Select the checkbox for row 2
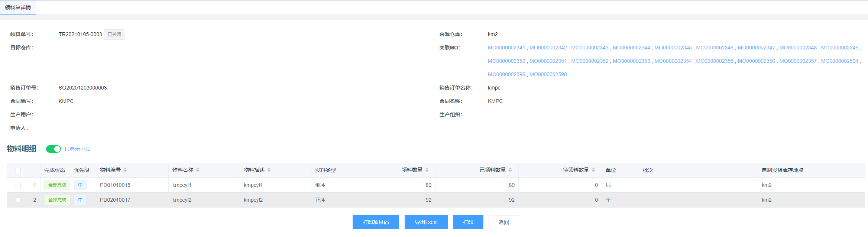Screen dimensions: 868x237 point(18,200)
